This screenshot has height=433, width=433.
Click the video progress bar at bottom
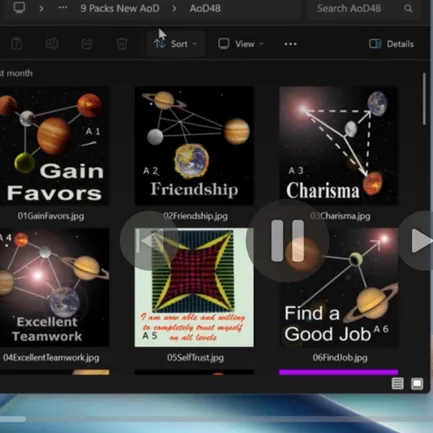(x=216, y=419)
